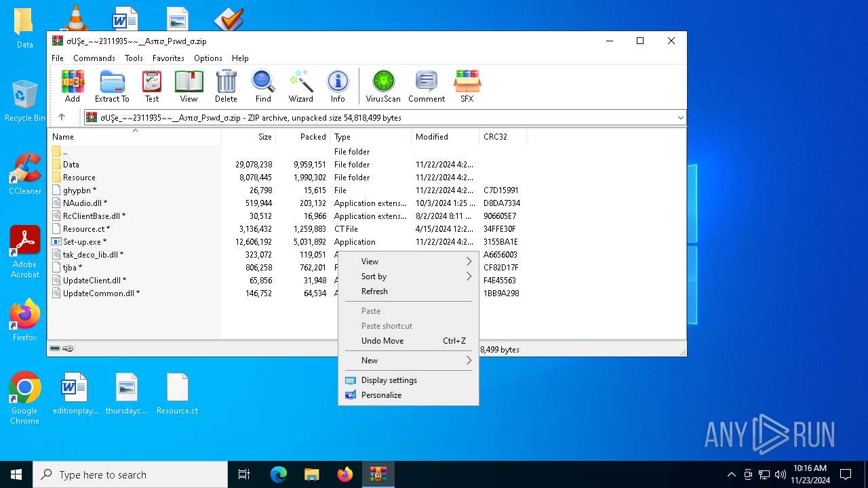Launch the Wizard wand icon
Viewport: 868px width, 488px height.
pyautogui.click(x=300, y=86)
